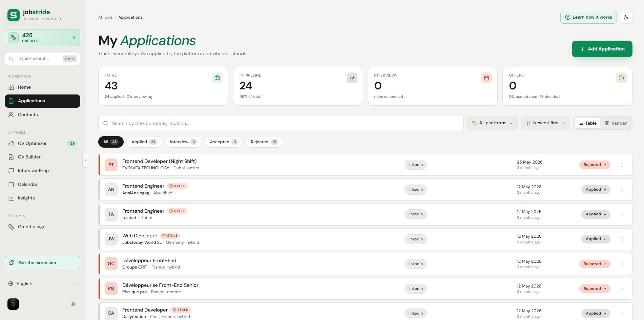Click the calendar icon in Interviews card

pyautogui.click(x=486, y=78)
